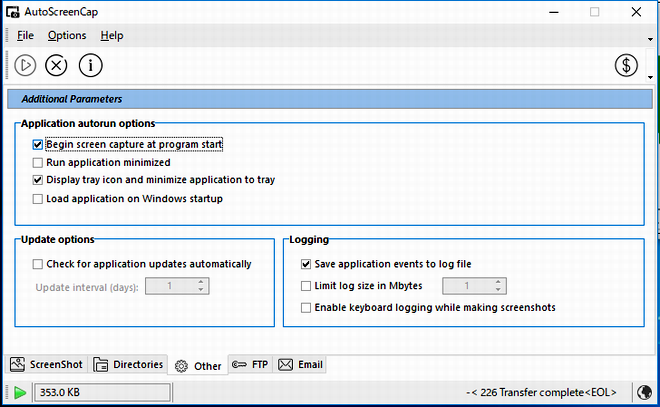The width and height of the screenshot is (660, 407).
Task: Switch to the FTP tab
Action: point(250,364)
